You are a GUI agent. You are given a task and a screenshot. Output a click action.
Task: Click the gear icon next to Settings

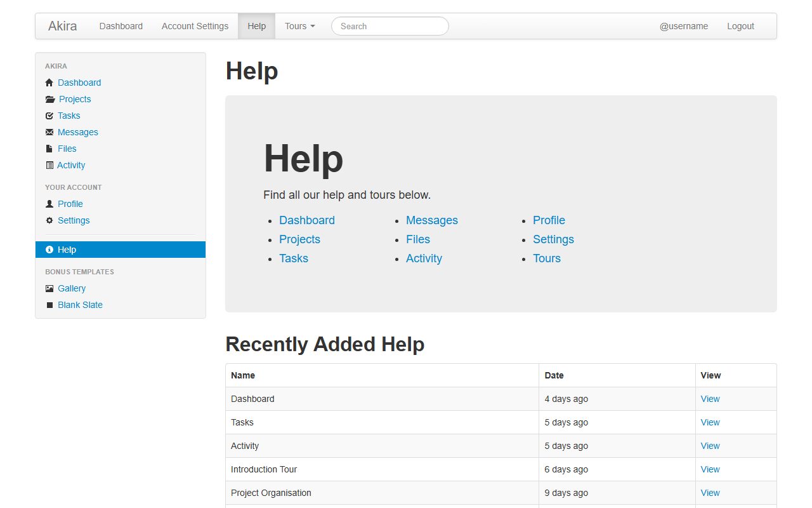[x=49, y=220]
